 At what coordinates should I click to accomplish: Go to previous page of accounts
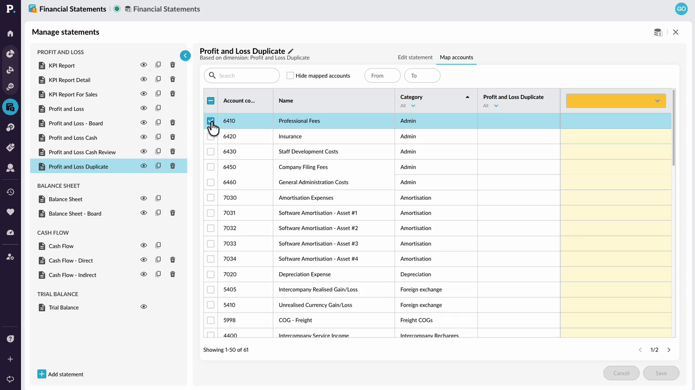pos(640,350)
